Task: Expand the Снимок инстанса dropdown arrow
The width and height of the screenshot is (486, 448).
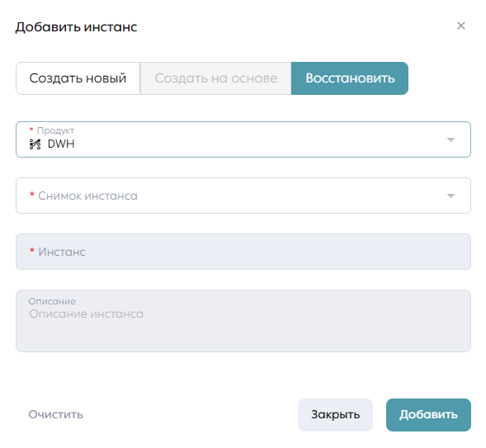Action: click(x=451, y=196)
